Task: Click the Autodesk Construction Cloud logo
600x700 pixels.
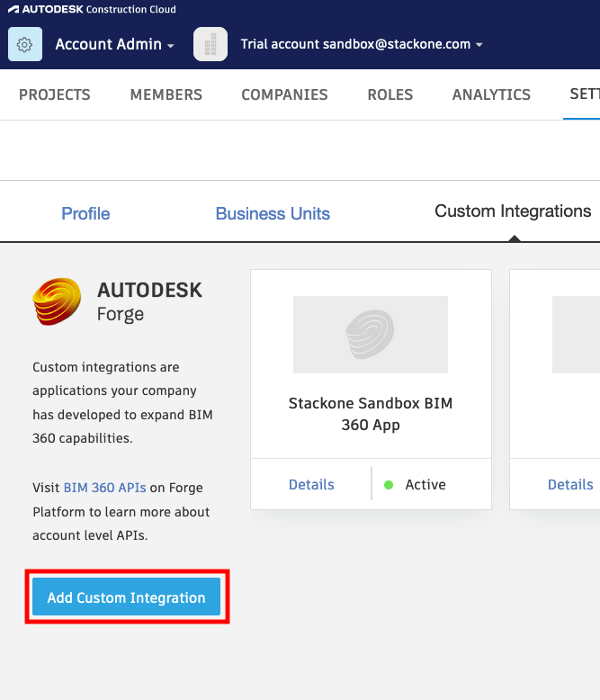Action: [92, 9]
